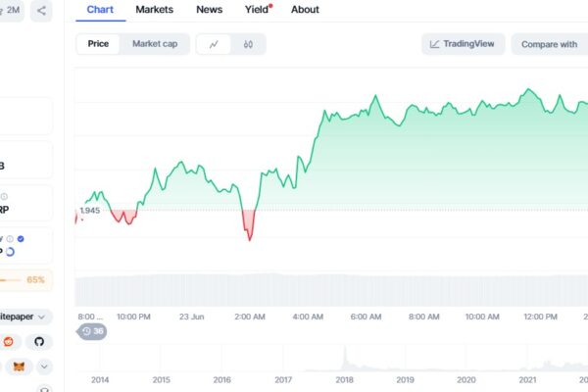The width and height of the screenshot is (588, 392).
Task: Select the Price chart mode
Action: click(98, 44)
